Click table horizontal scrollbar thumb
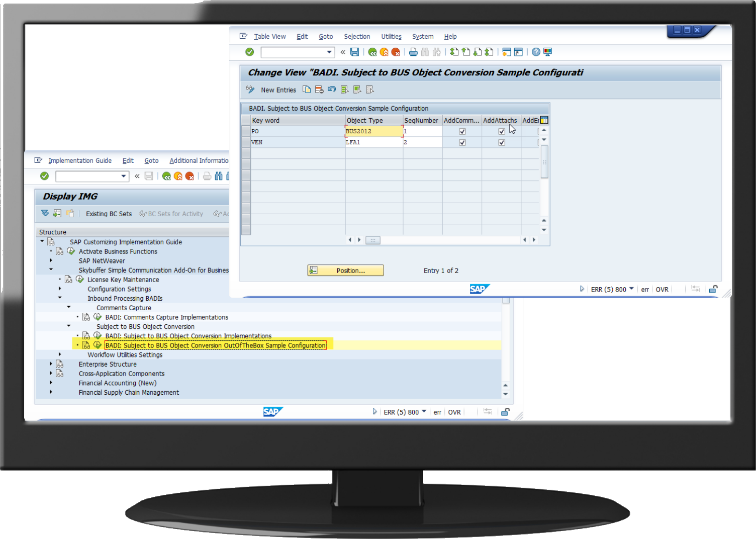756x539 pixels. coord(373,240)
